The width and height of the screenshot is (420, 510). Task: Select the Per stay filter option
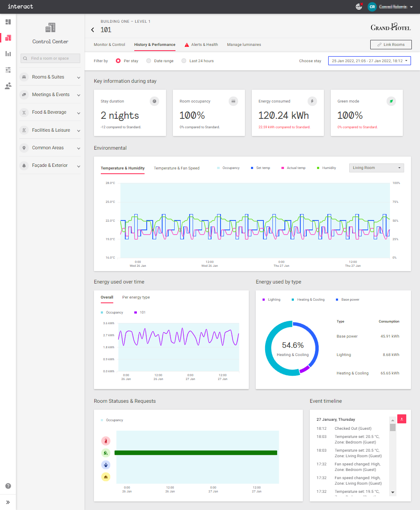118,61
